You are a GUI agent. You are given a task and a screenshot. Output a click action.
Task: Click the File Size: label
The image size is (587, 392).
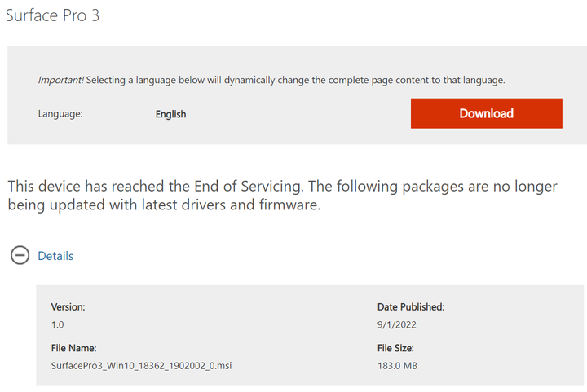coord(395,348)
